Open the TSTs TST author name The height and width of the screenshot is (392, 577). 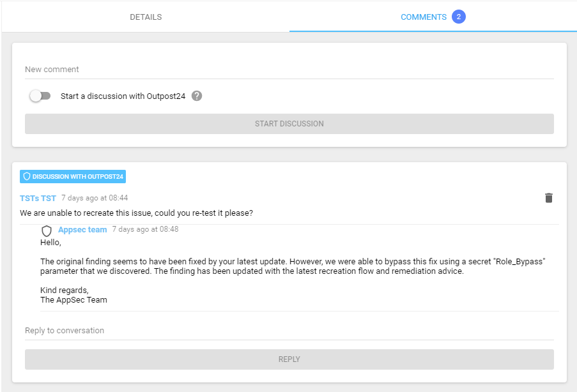click(38, 198)
